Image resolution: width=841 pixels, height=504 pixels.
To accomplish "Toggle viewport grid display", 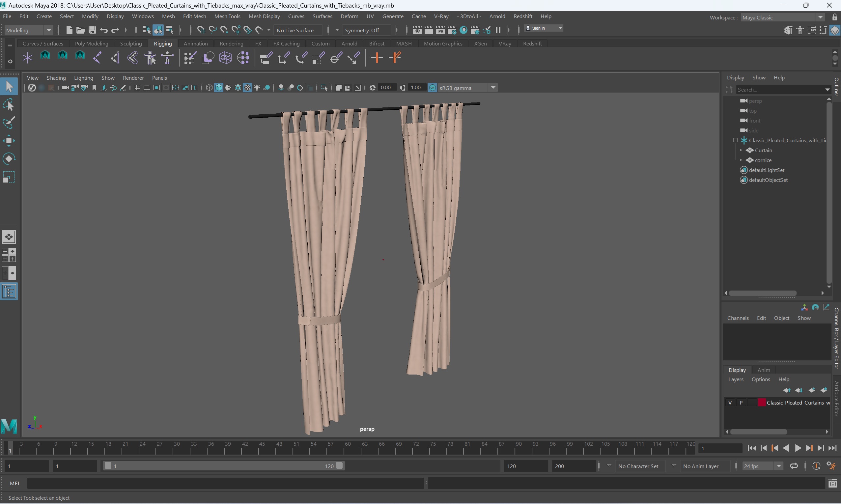I will tap(137, 88).
